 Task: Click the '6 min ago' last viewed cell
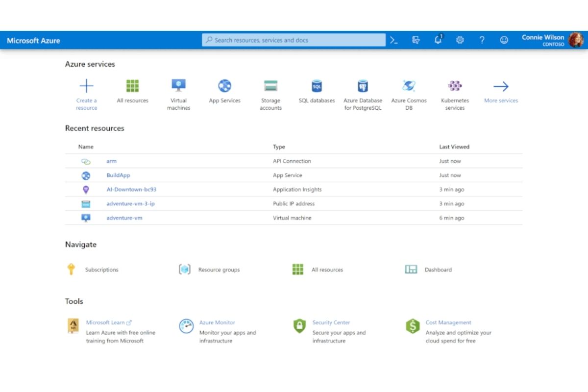[452, 218]
